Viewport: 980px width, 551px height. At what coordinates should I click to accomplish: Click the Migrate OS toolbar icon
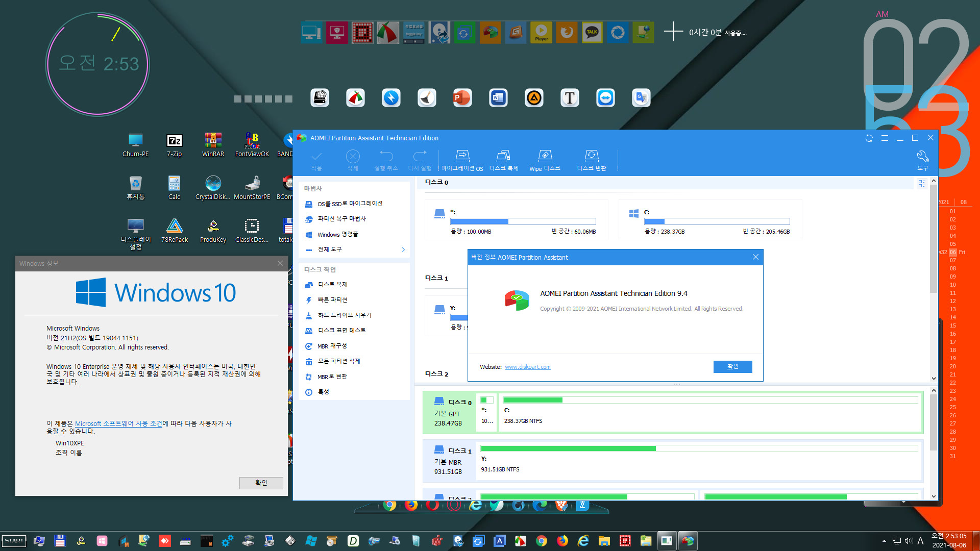462,160
